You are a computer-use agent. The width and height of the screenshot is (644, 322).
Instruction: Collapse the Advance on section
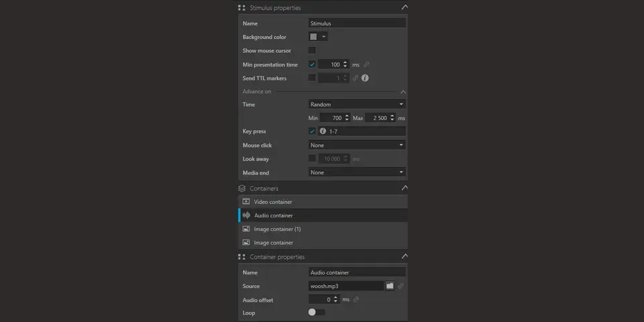pos(403,92)
